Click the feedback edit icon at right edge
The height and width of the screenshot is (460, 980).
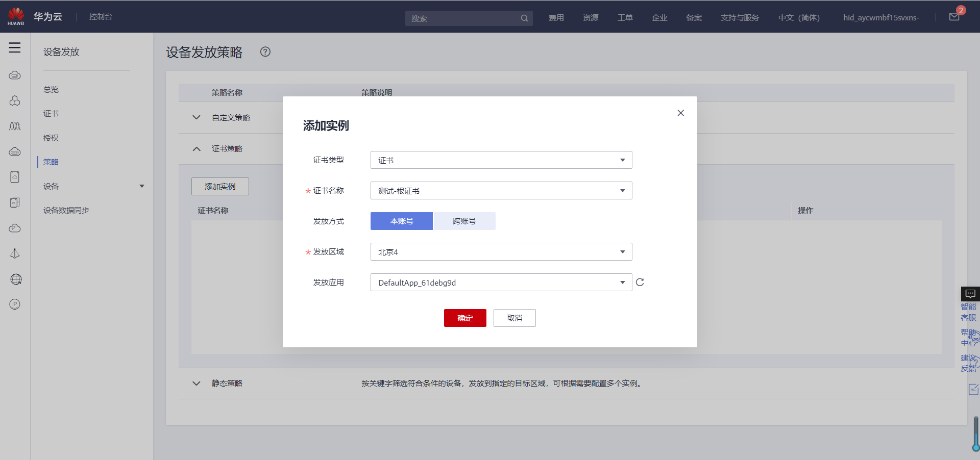[x=973, y=389]
